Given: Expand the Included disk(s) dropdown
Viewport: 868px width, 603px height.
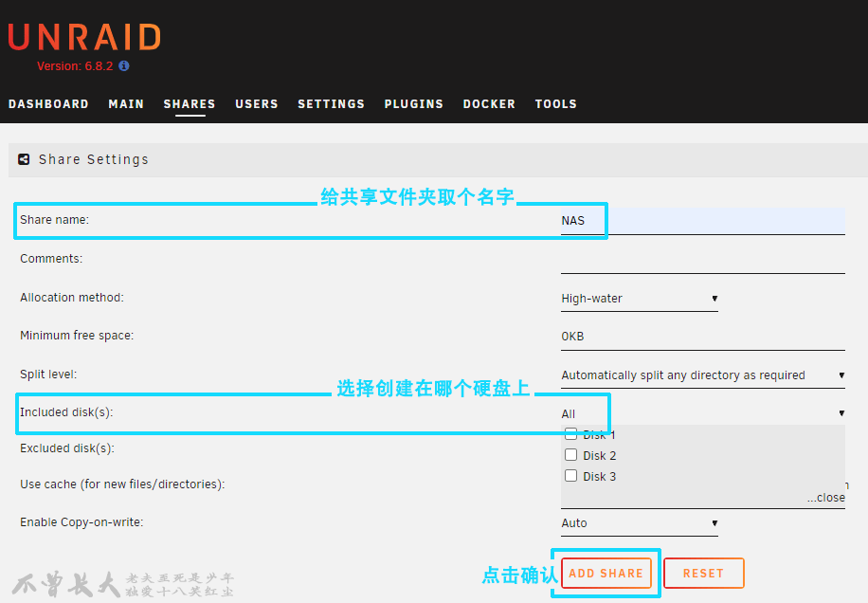Looking at the screenshot, I should [x=703, y=413].
